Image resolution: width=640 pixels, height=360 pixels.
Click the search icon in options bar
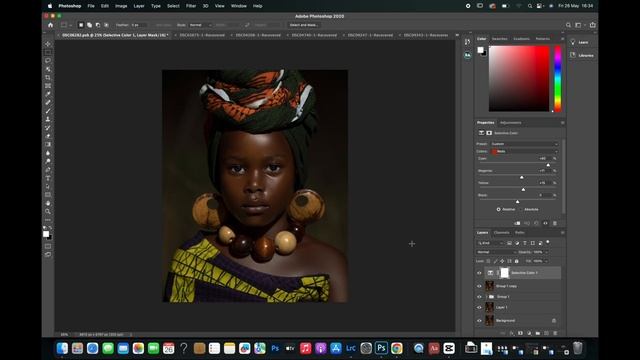point(568,25)
